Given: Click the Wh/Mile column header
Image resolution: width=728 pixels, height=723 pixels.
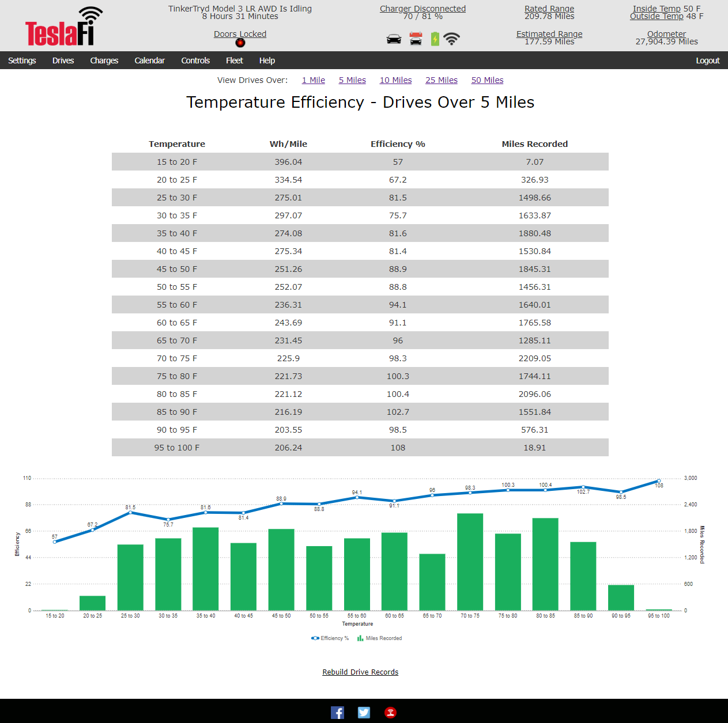Looking at the screenshot, I should click(288, 144).
